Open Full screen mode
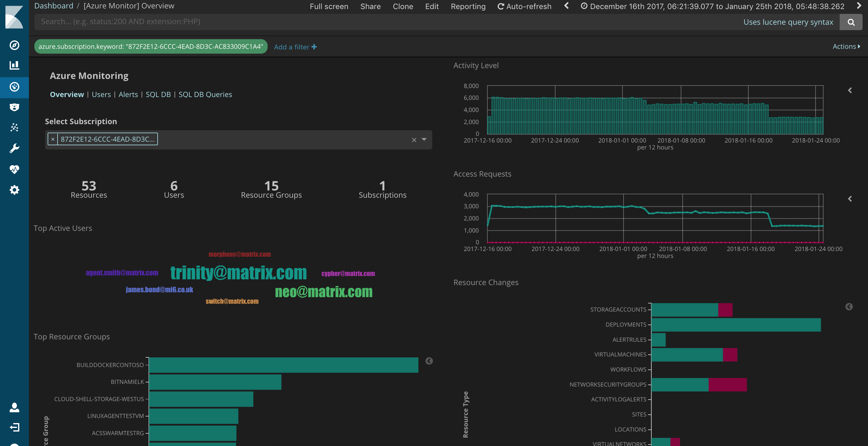Image resolution: width=868 pixels, height=446 pixels. (x=329, y=6)
